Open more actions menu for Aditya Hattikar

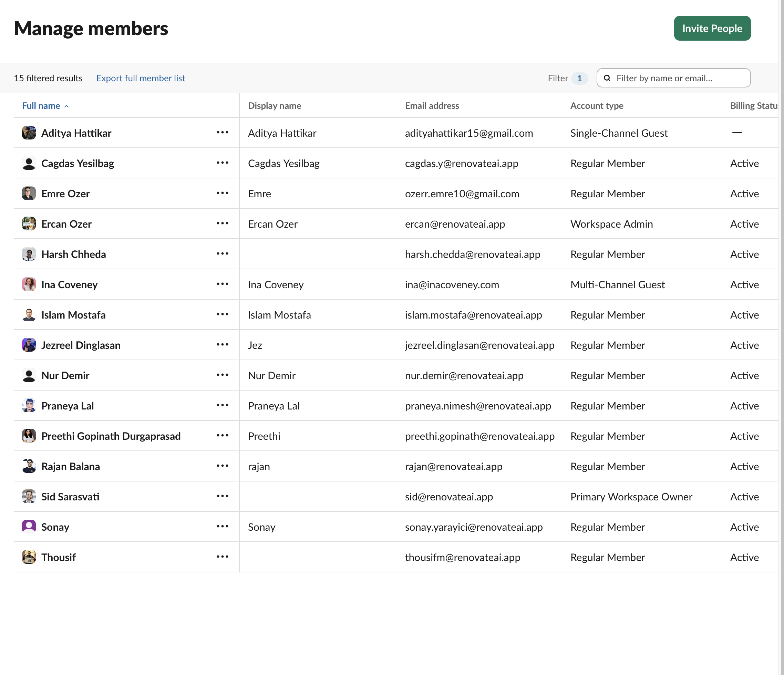(x=223, y=133)
